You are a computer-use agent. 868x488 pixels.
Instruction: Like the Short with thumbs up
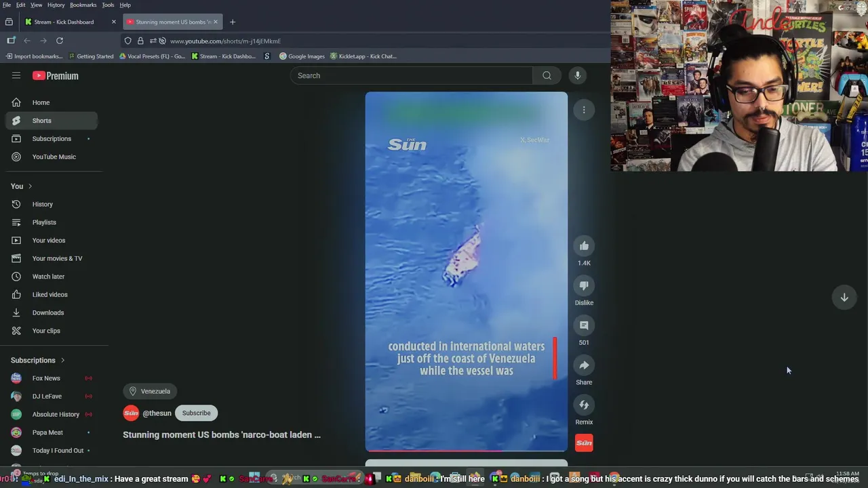click(584, 246)
